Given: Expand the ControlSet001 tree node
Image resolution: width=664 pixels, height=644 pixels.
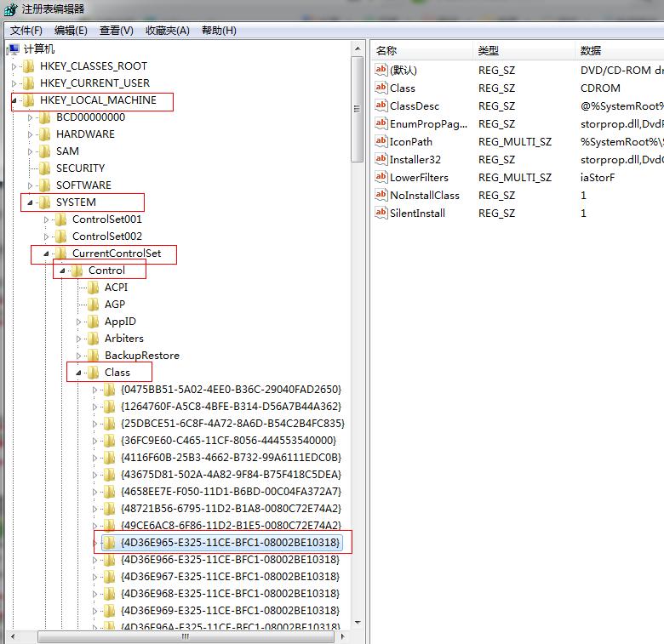Looking at the screenshot, I should point(47,219).
